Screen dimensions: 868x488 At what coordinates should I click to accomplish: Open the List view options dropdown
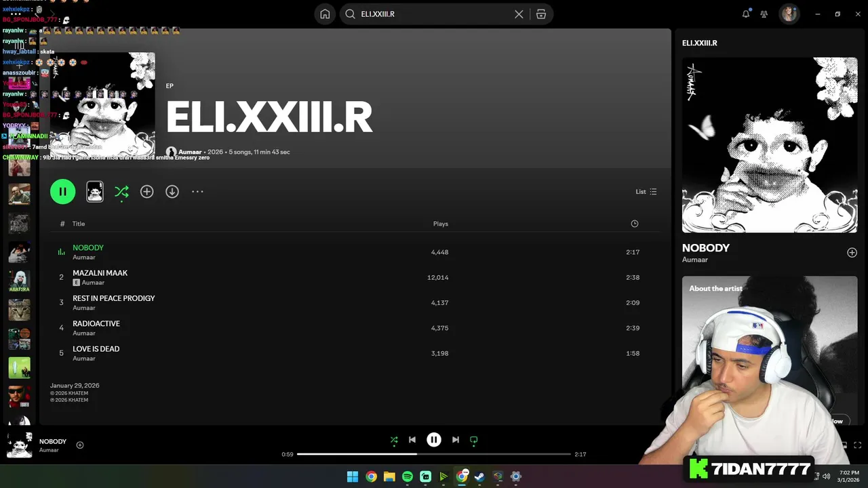(646, 192)
